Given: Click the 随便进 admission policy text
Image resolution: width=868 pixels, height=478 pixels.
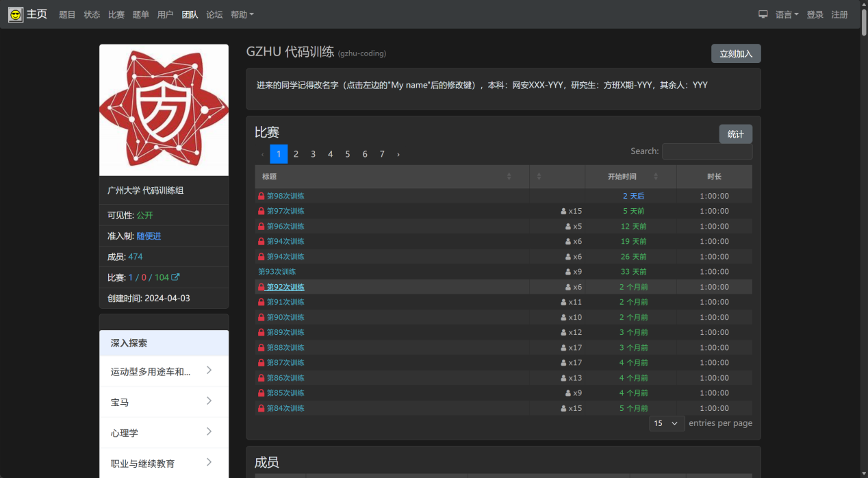Looking at the screenshot, I should [149, 236].
